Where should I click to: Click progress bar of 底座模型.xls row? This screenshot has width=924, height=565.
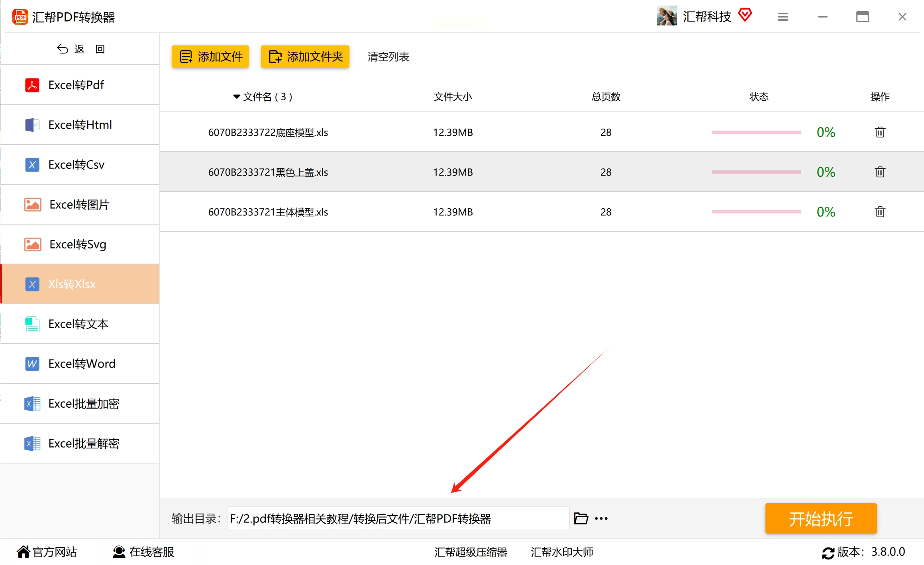[x=756, y=132]
